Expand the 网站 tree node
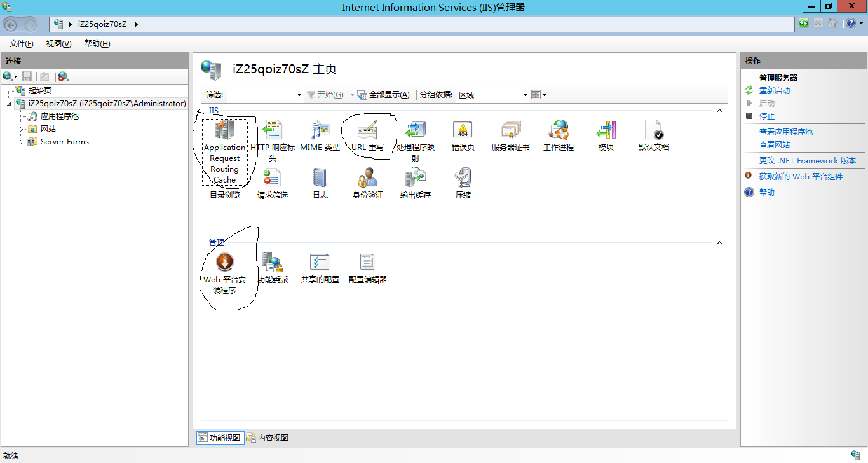868x463 pixels. 21,129
